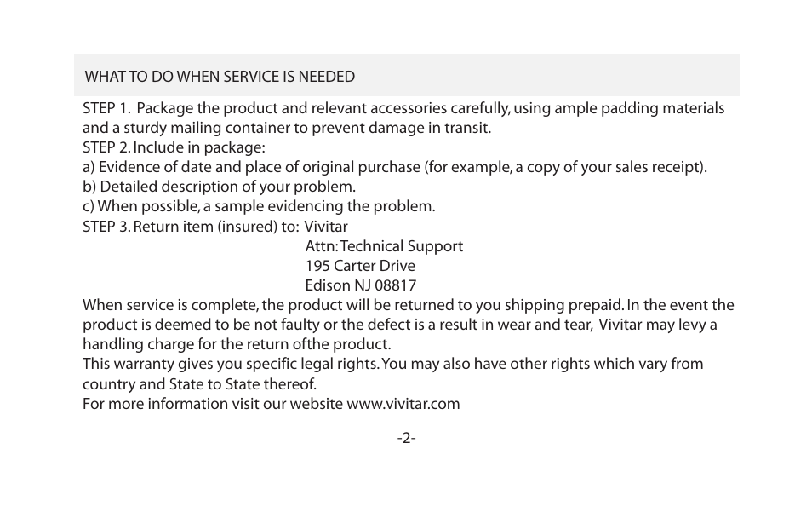This screenshot has height=518, width=812.
Task: Click the 195 Carter Drive address line
Action: [x=360, y=266]
